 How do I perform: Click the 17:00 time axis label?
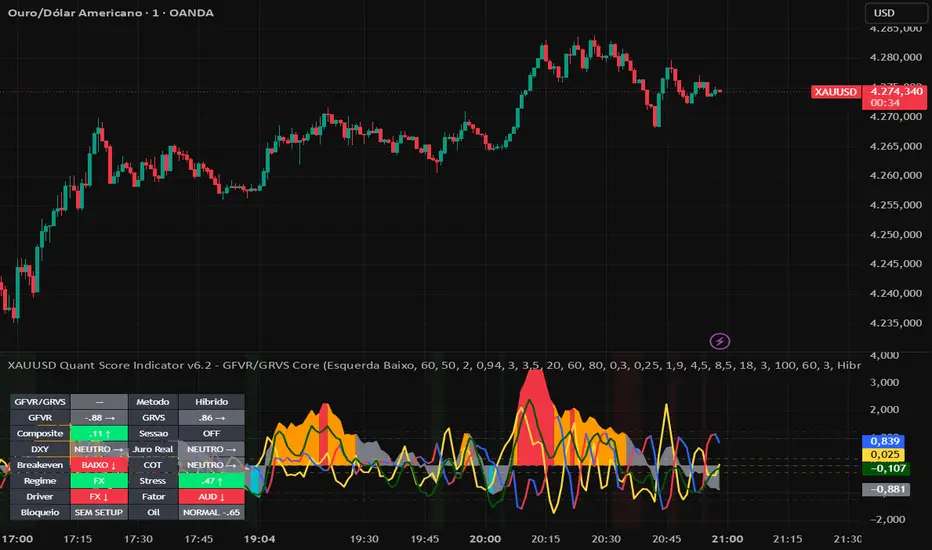coord(17,539)
